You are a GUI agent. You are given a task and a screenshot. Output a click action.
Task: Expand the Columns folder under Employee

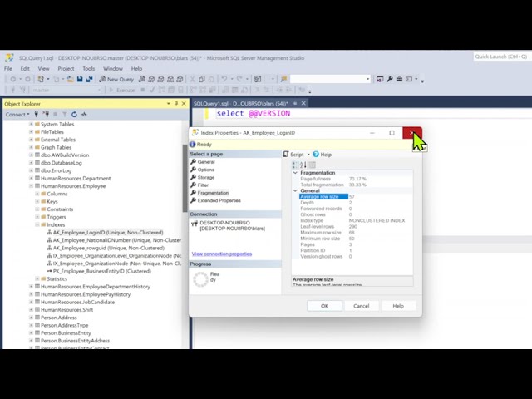(x=37, y=194)
